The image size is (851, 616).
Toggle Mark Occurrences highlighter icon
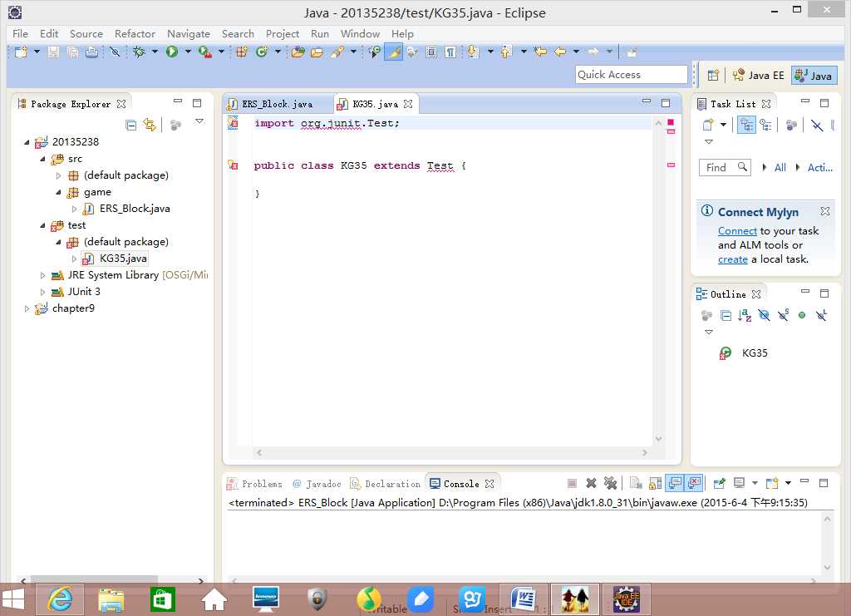point(393,52)
